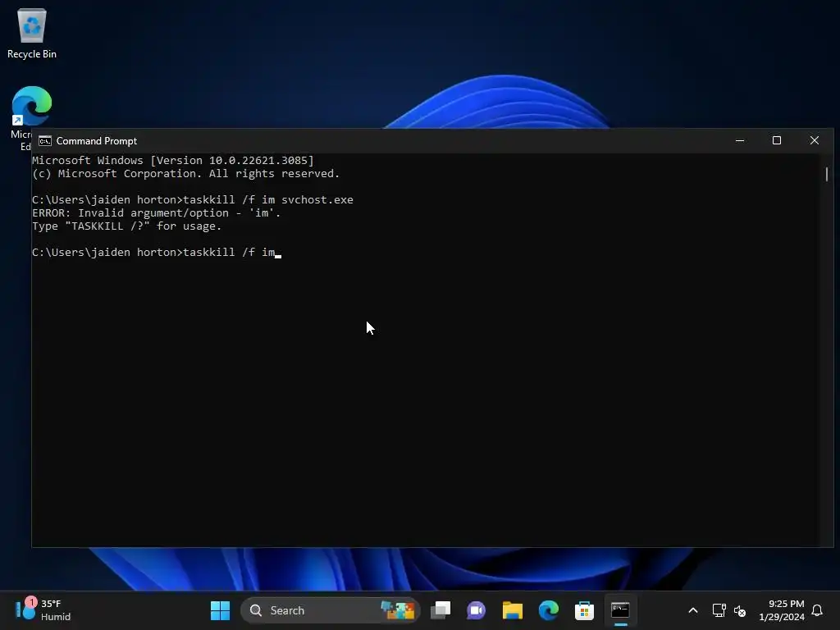Click the muted volume tray icon
The height and width of the screenshot is (630, 840).
click(x=740, y=610)
